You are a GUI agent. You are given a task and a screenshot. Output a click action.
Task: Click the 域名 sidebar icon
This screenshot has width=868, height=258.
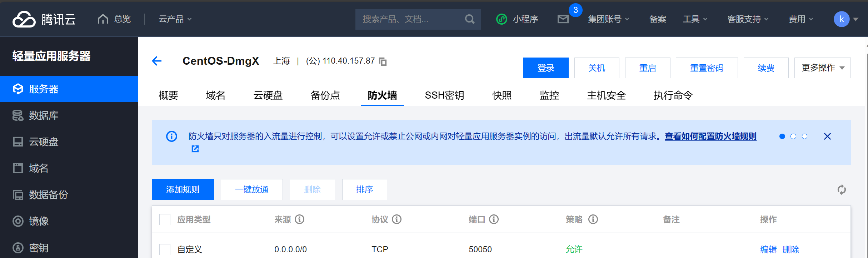point(18,168)
